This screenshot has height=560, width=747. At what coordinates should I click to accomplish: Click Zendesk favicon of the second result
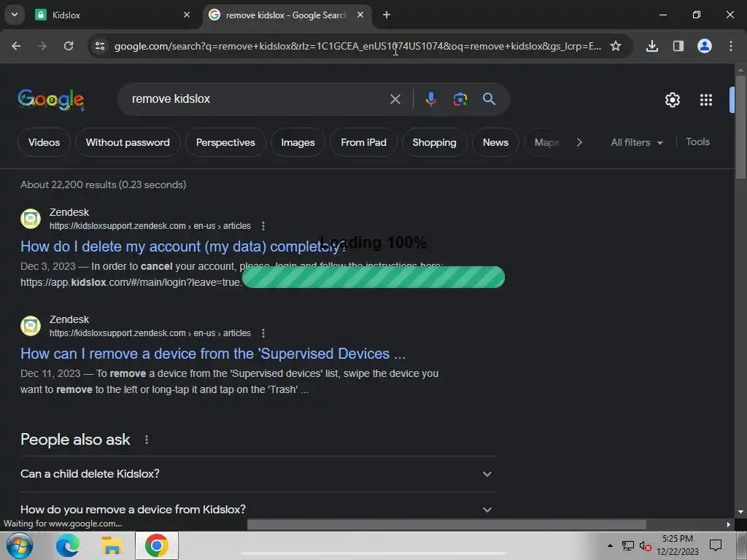click(31, 326)
